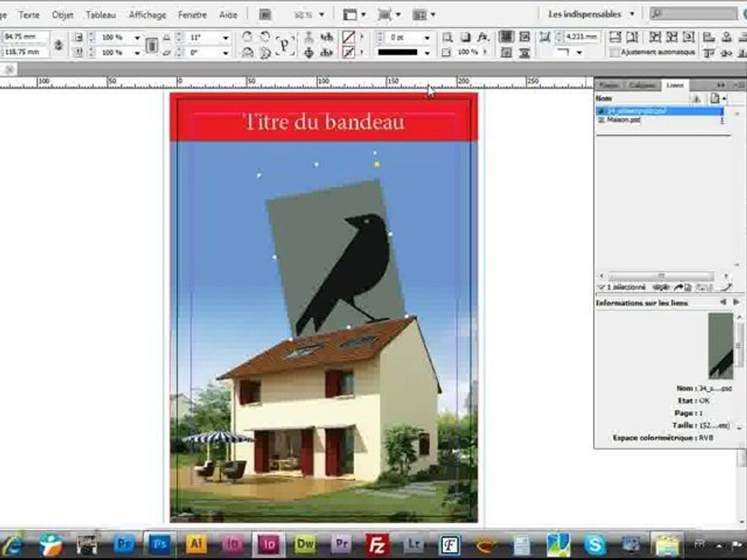Open the Affichage menu
This screenshot has width=747, height=560.
(x=147, y=15)
